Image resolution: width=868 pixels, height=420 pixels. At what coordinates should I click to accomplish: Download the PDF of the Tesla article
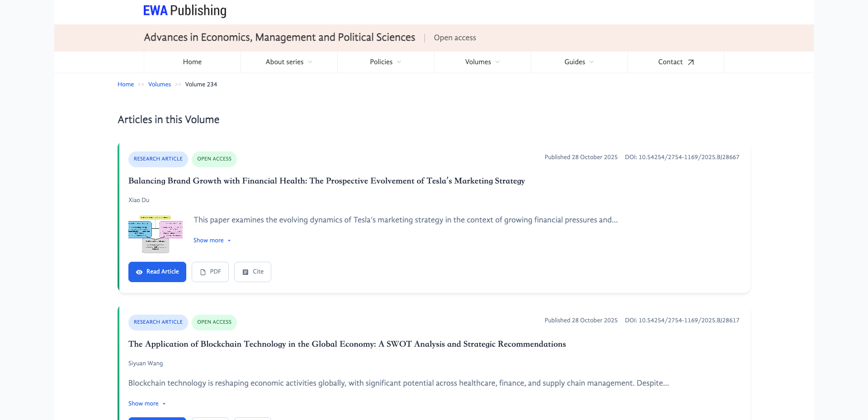click(x=210, y=272)
